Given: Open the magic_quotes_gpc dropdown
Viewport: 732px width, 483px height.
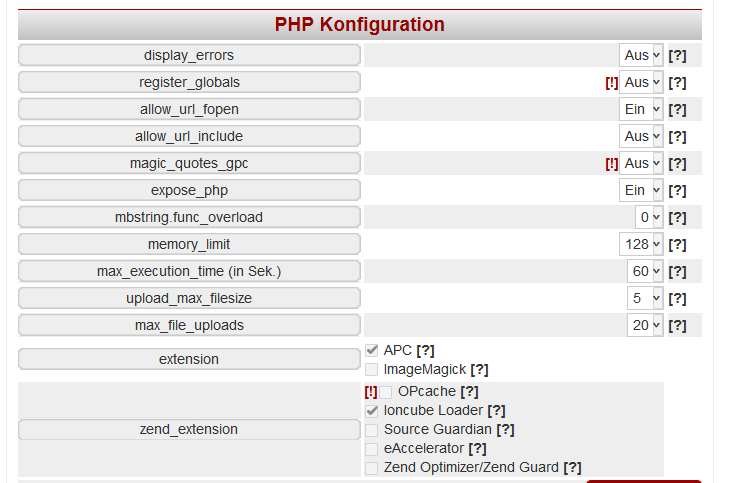Looking at the screenshot, I should coord(641,164).
